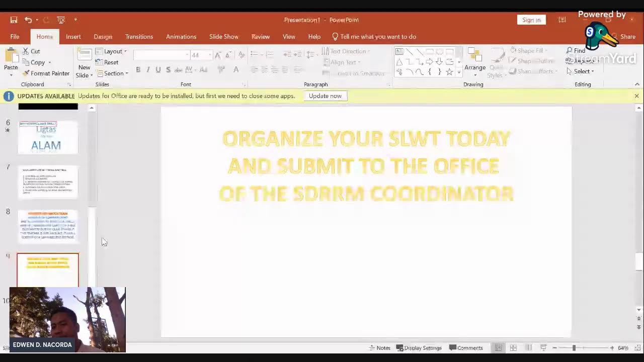The width and height of the screenshot is (644, 362).
Task: Select slide 7 thumbnail
Action: coord(48,182)
